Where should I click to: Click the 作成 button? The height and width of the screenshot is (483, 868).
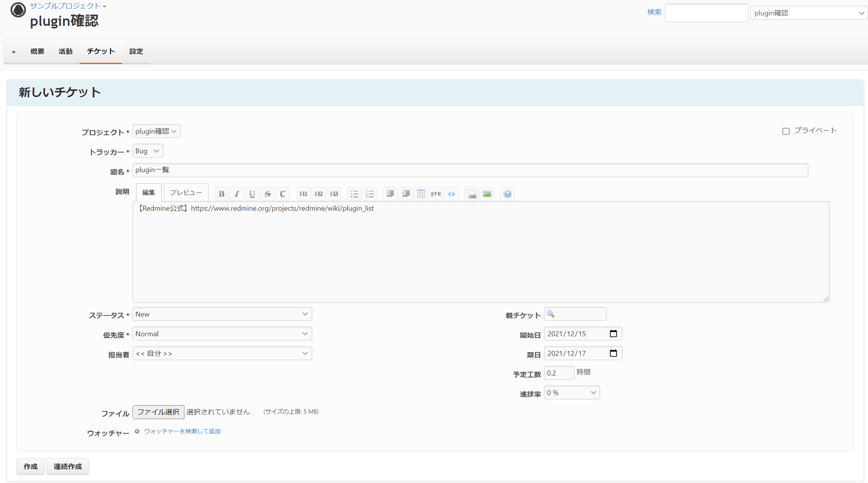(x=30, y=466)
